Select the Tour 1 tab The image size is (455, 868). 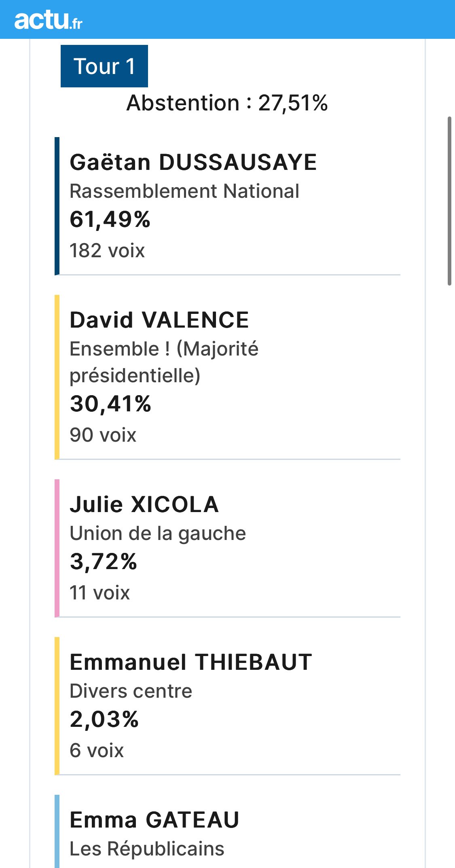click(104, 66)
